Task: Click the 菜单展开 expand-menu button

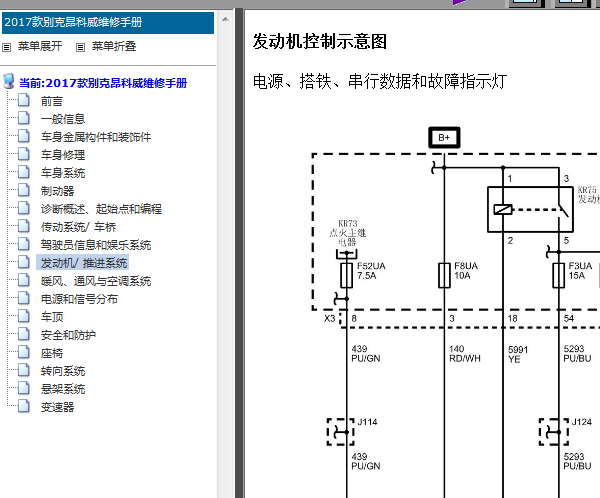Action: pos(40,46)
